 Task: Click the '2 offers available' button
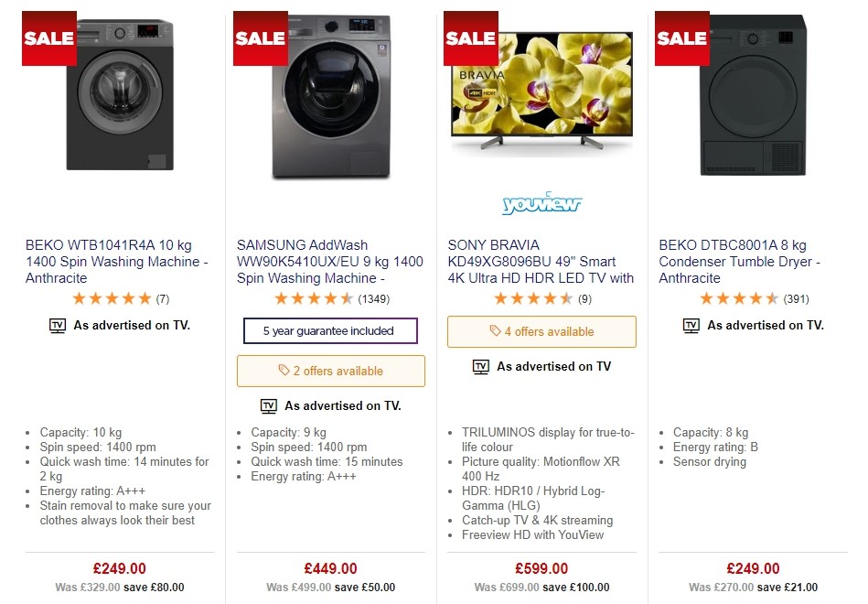[x=330, y=371]
